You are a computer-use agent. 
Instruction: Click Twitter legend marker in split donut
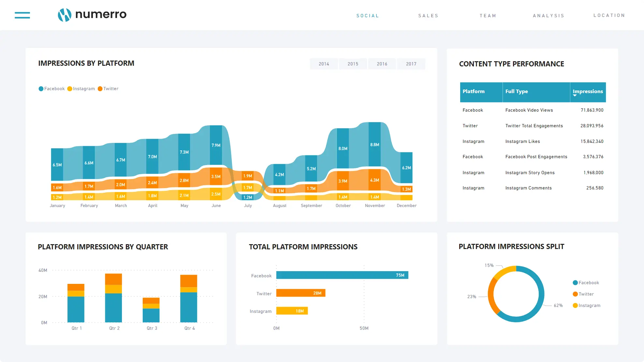(x=575, y=294)
